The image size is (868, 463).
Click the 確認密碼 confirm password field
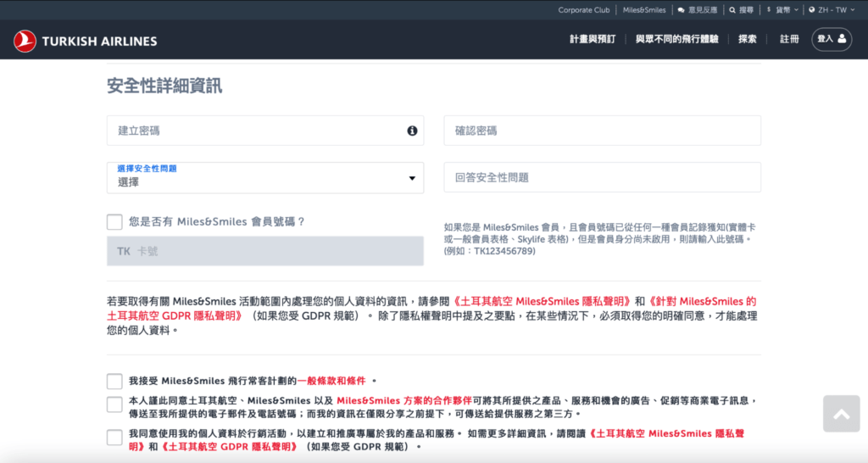click(x=603, y=131)
